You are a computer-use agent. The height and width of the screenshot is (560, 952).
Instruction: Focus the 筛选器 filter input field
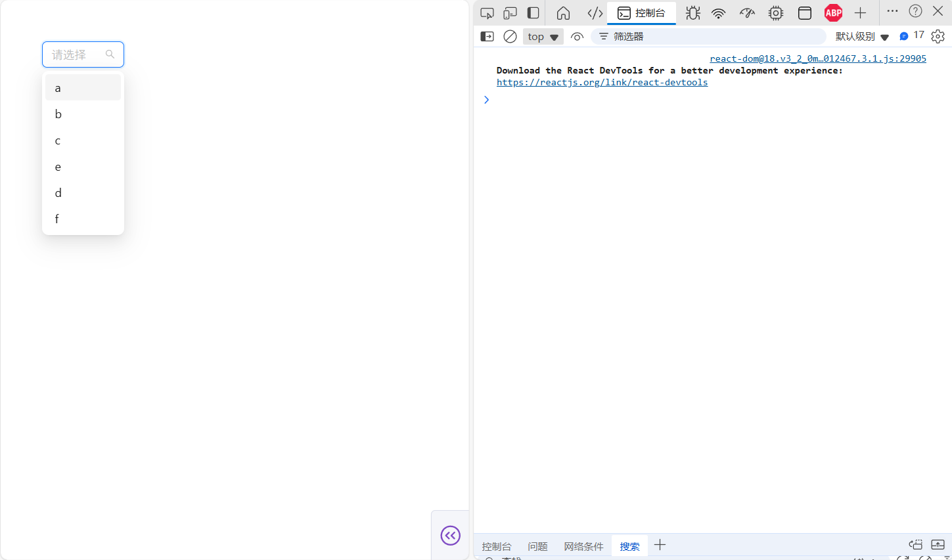click(x=708, y=37)
